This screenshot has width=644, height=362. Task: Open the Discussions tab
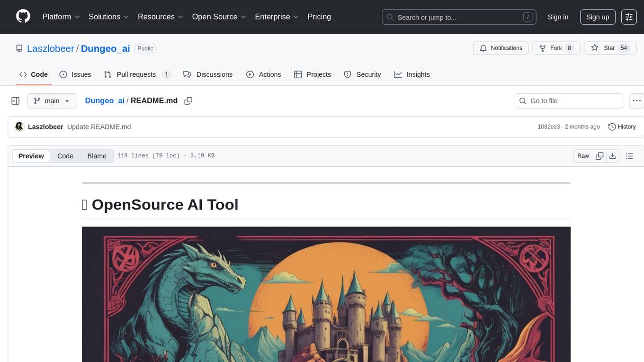(x=207, y=74)
